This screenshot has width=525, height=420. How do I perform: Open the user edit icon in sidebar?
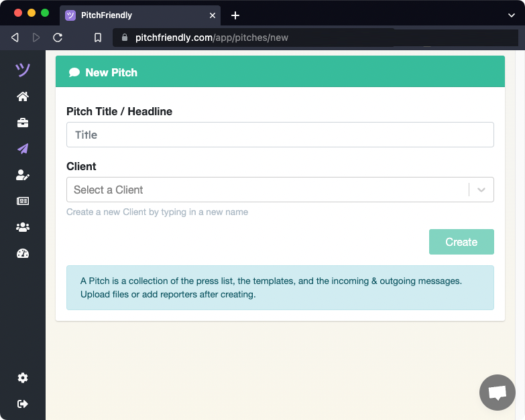point(23,175)
